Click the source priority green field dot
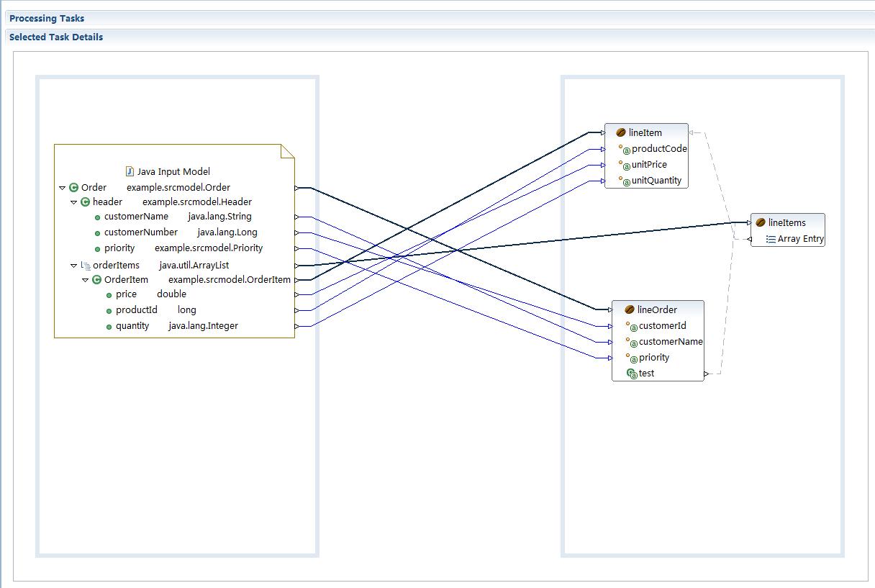 point(97,249)
